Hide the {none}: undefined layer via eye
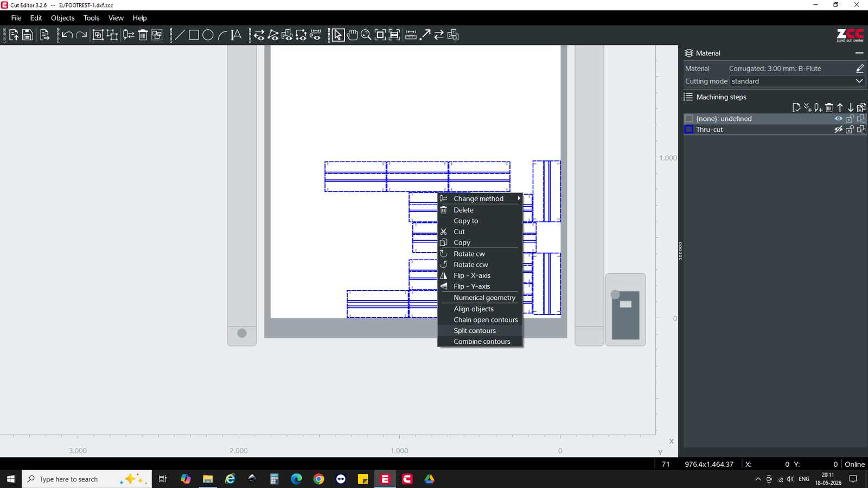Viewport: 868px width, 488px height. click(839, 119)
